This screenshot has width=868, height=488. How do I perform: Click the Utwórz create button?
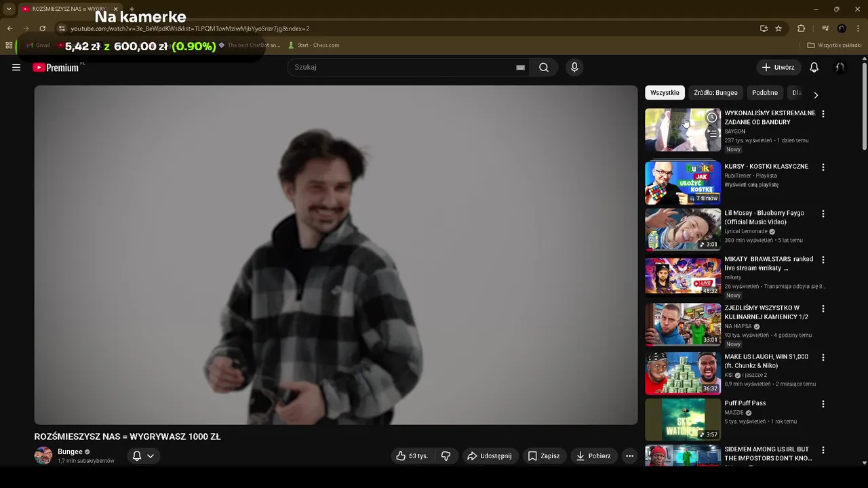(x=778, y=67)
